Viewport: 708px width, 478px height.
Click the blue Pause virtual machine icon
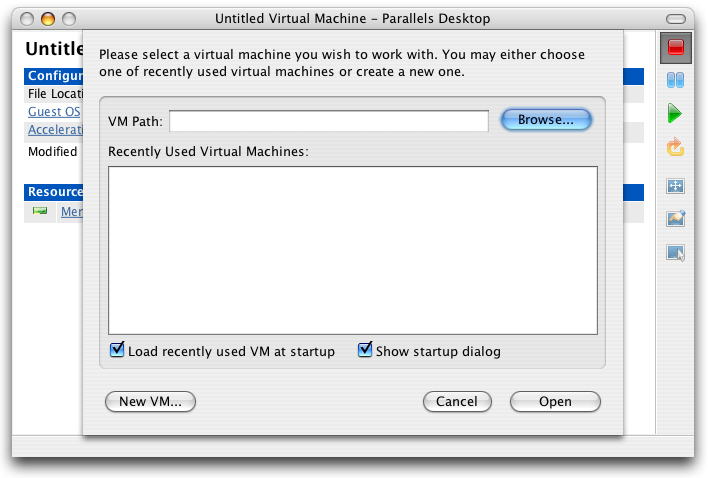pyautogui.click(x=675, y=80)
